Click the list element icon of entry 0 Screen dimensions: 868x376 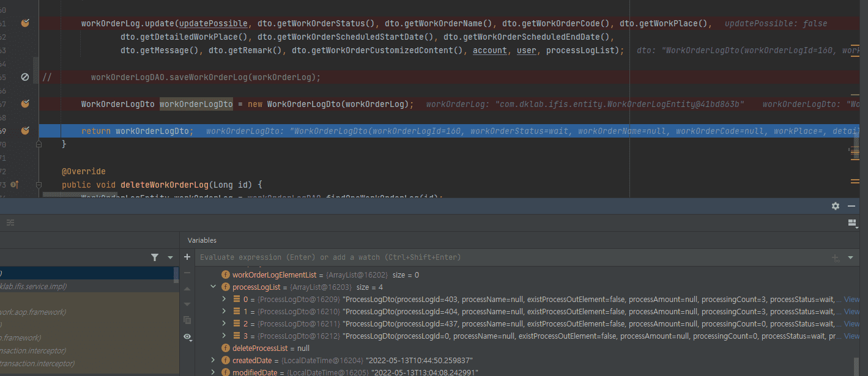pyautogui.click(x=237, y=300)
